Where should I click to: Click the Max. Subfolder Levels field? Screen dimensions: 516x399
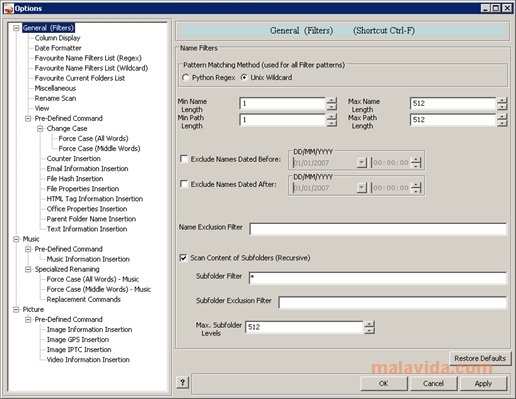[x=304, y=327]
